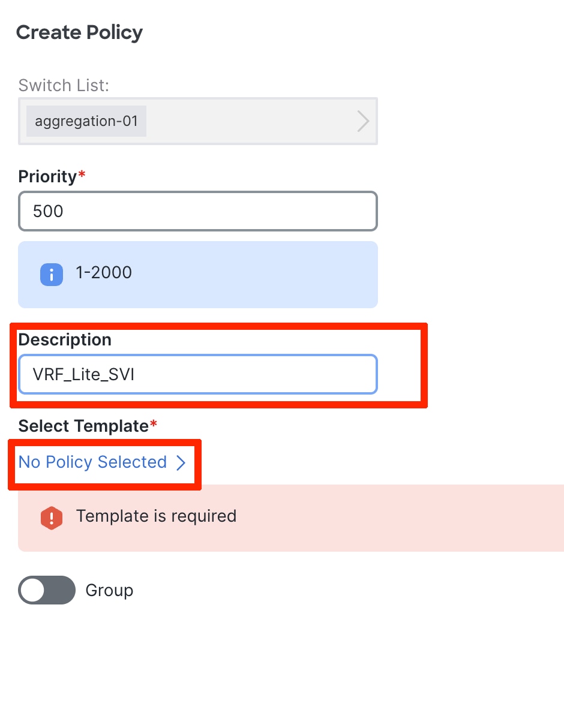Click the alert icon beside Template is required
Image resolution: width=564 pixels, height=728 pixels.
tap(51, 518)
